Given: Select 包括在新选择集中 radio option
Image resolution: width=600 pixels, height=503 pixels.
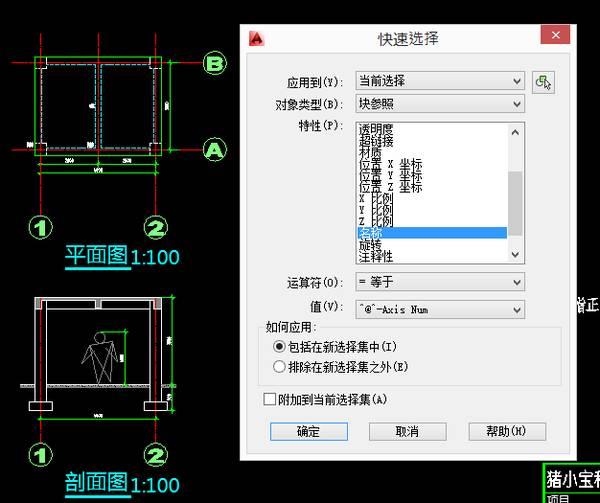Looking at the screenshot, I should point(280,345).
